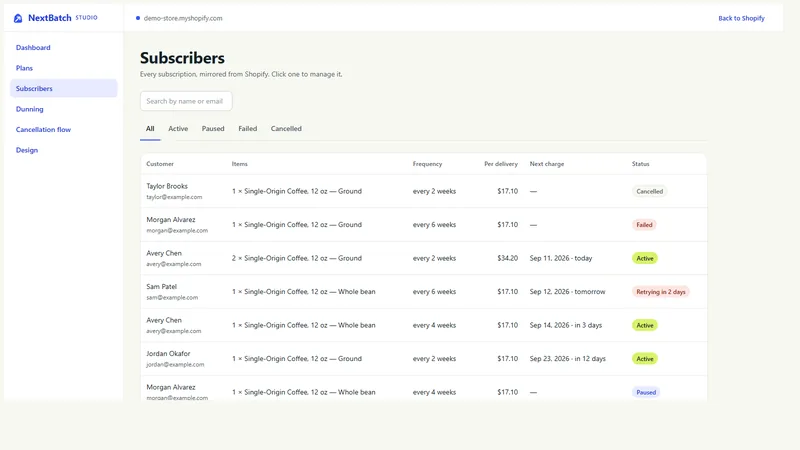Open Cancellation flow settings

tap(43, 130)
